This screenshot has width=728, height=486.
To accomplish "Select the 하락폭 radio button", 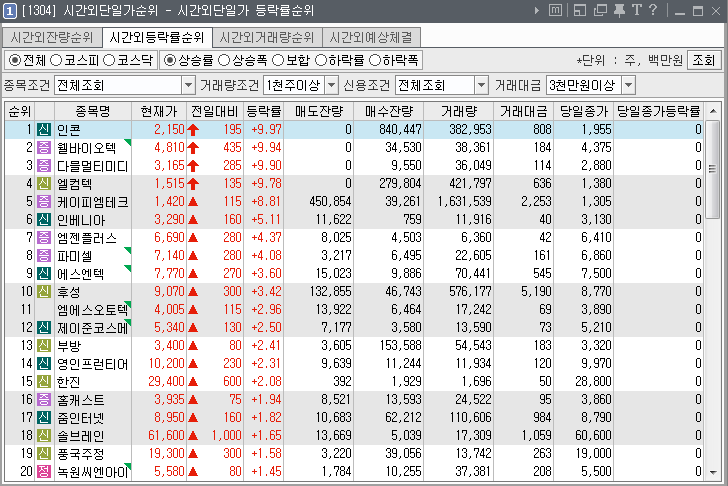I will pyautogui.click(x=375, y=60).
